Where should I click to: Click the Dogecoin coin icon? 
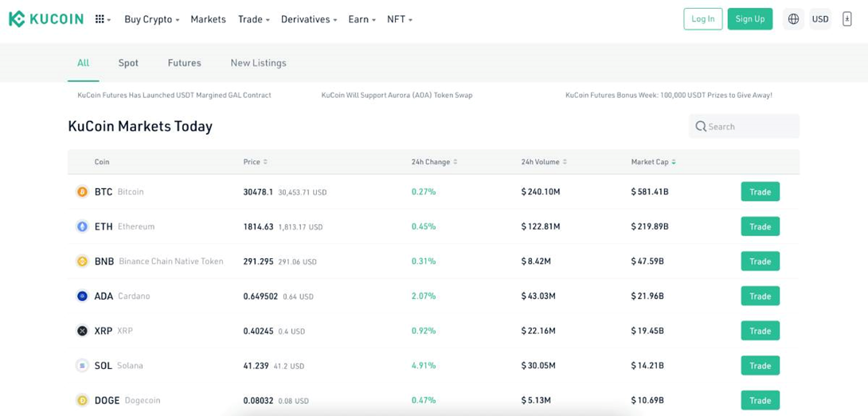tap(83, 400)
